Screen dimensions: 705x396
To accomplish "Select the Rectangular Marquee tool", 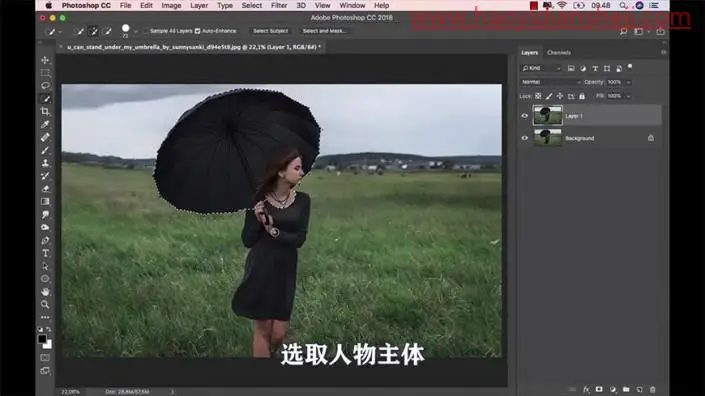I will tap(45, 73).
